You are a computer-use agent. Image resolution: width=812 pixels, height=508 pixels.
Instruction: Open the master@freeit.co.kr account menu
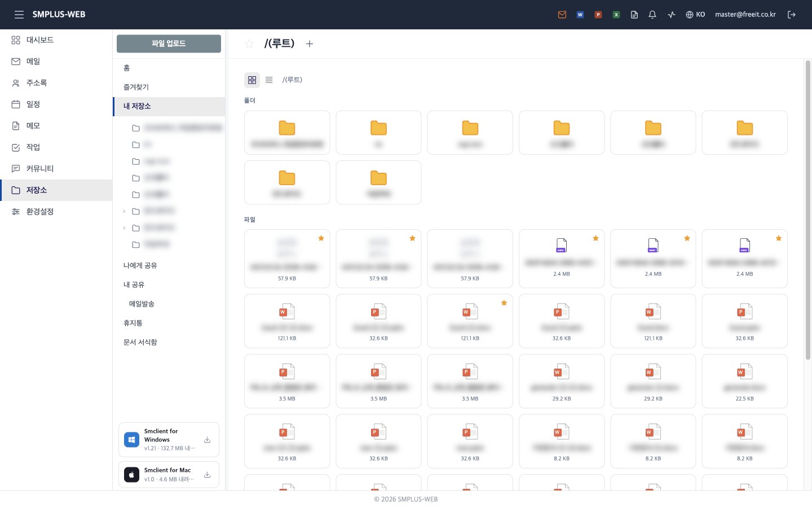pyautogui.click(x=745, y=15)
